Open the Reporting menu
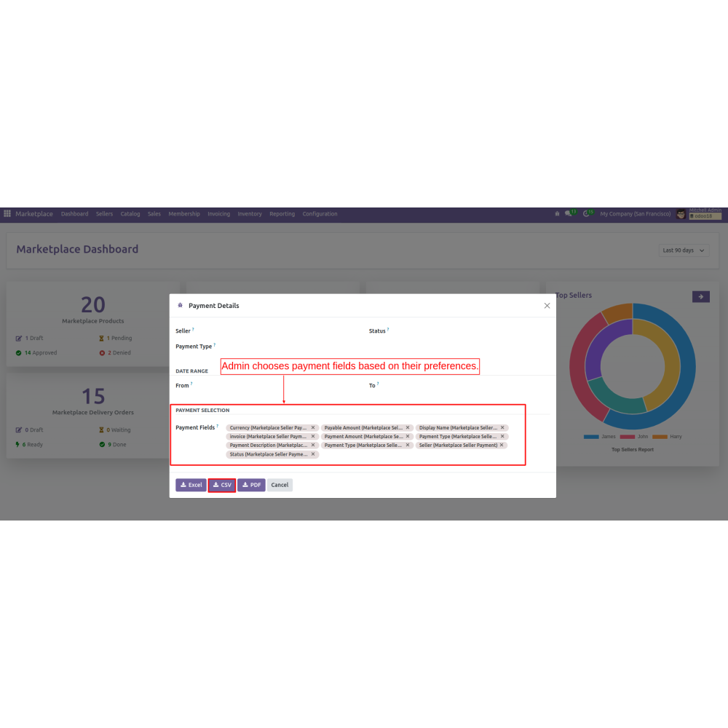The height and width of the screenshot is (728, 728). pos(282,214)
